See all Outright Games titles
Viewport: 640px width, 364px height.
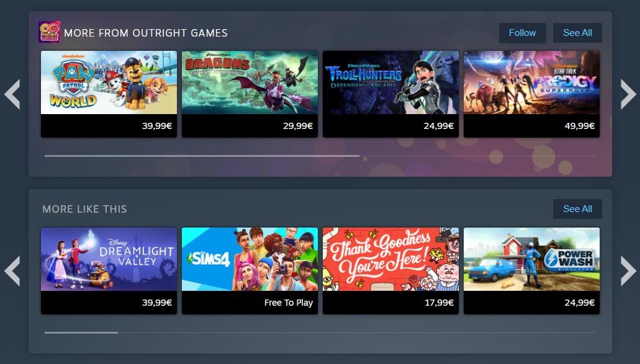(577, 33)
